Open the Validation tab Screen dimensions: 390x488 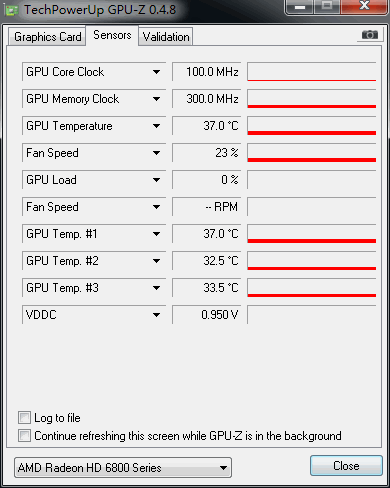(166, 37)
